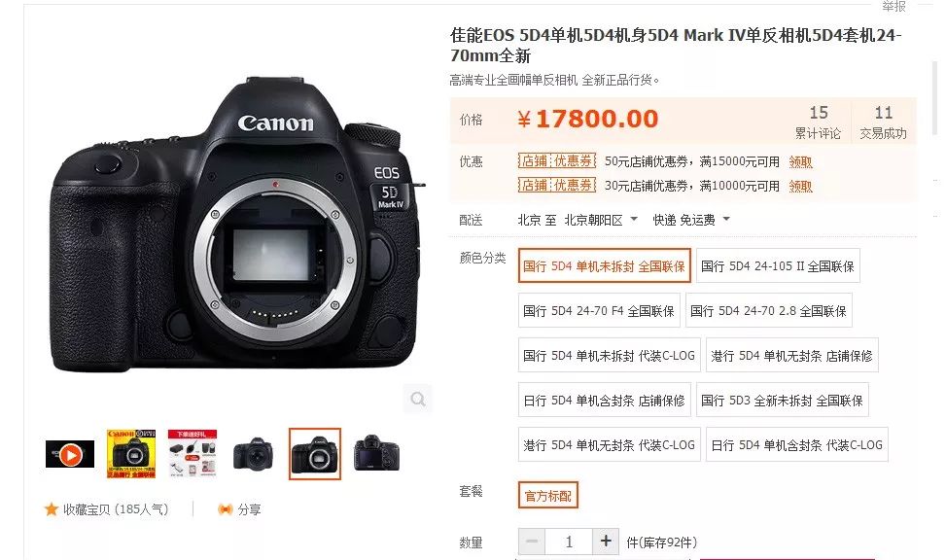Claim the 50元 store coupon via 领取

[x=800, y=161]
